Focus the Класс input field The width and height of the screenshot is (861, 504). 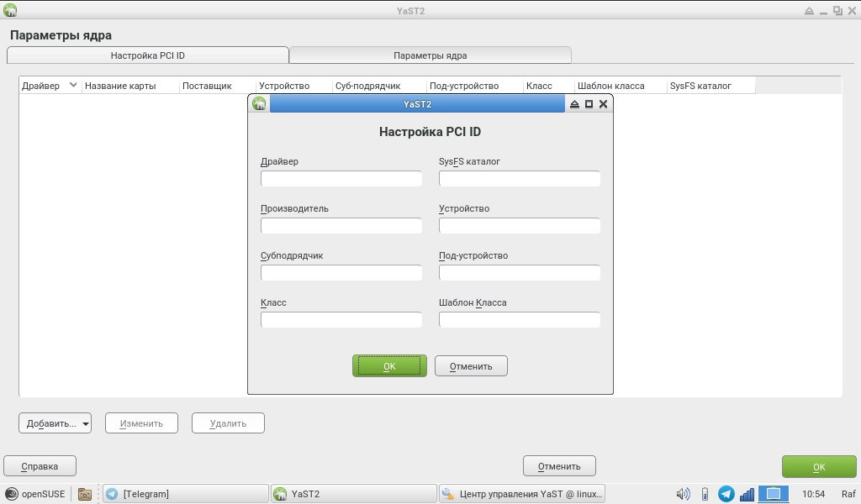coord(341,320)
